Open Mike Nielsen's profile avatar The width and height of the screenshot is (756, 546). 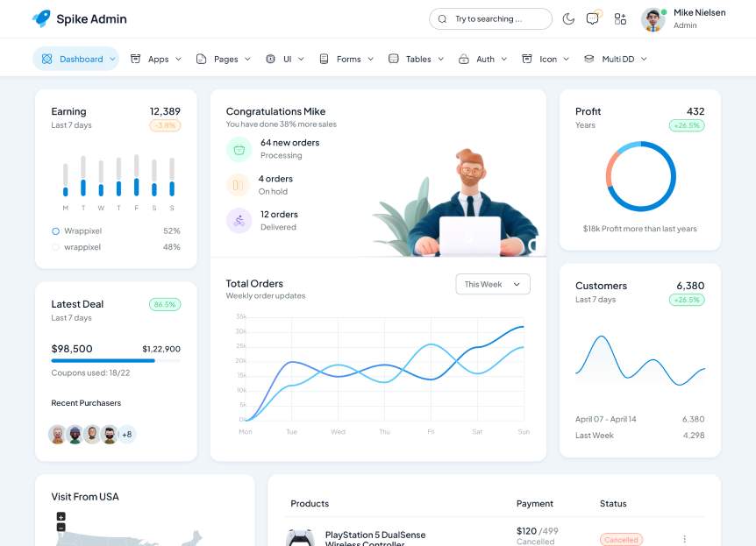click(x=653, y=19)
